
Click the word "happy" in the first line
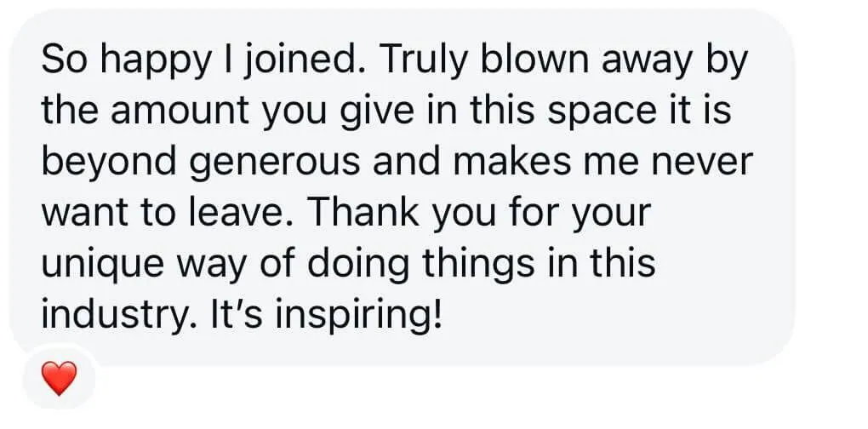tap(153, 61)
